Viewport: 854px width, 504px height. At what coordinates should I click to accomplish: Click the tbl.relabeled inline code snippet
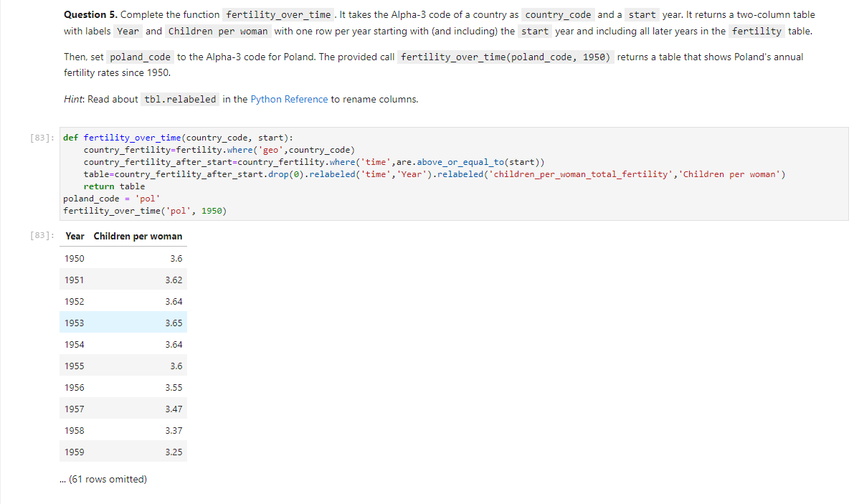[179, 99]
